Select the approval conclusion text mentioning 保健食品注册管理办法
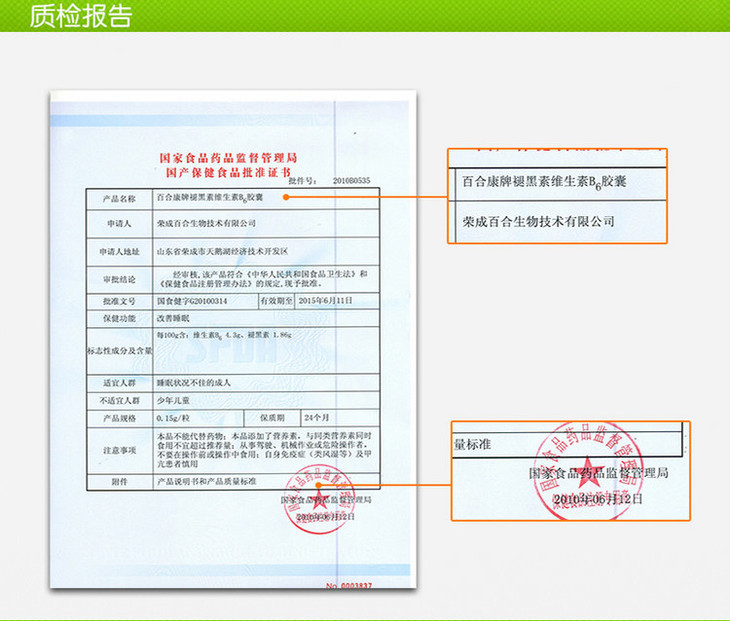Image resolution: width=730 pixels, height=621 pixels. (x=264, y=279)
